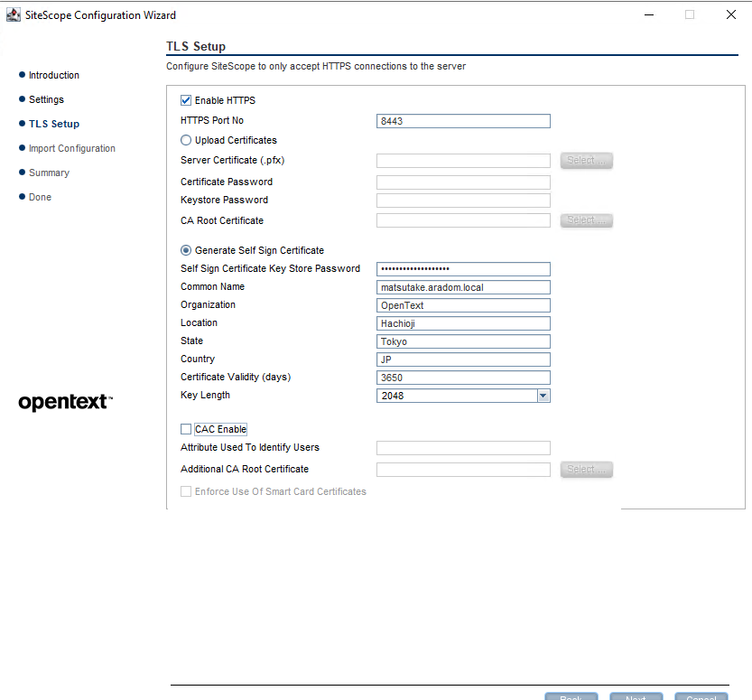Close the SiteScope Configuration Wizard window
This screenshot has width=752, height=700.
pyautogui.click(x=731, y=14)
